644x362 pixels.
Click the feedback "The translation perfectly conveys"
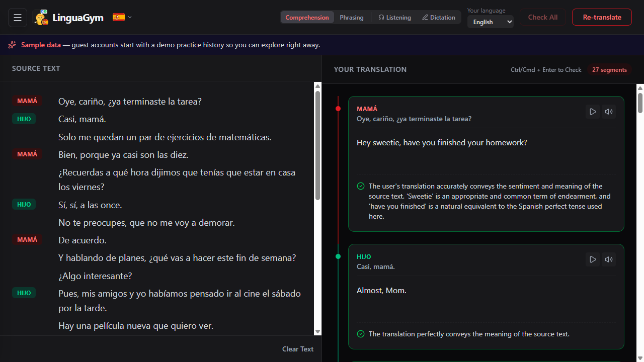pos(469,334)
